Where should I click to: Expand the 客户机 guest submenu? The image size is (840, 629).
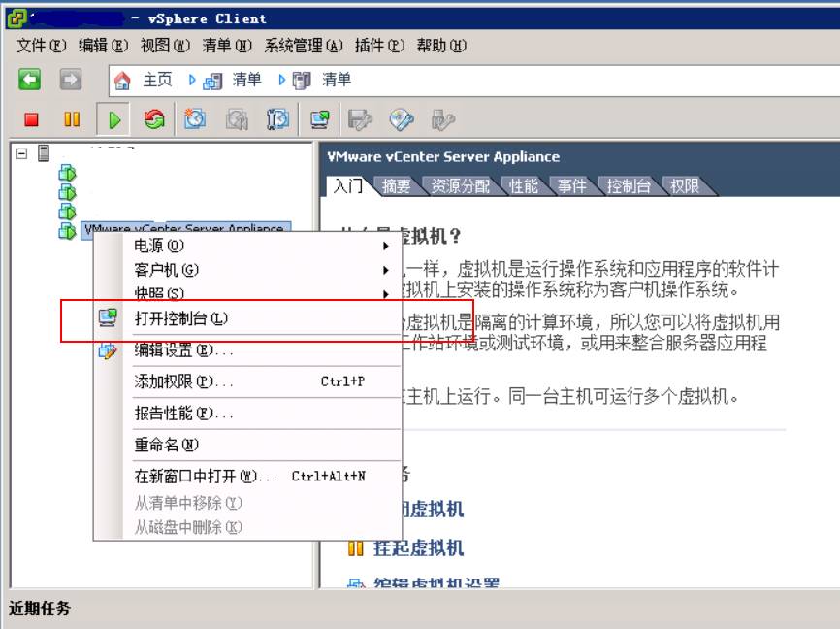(386, 270)
